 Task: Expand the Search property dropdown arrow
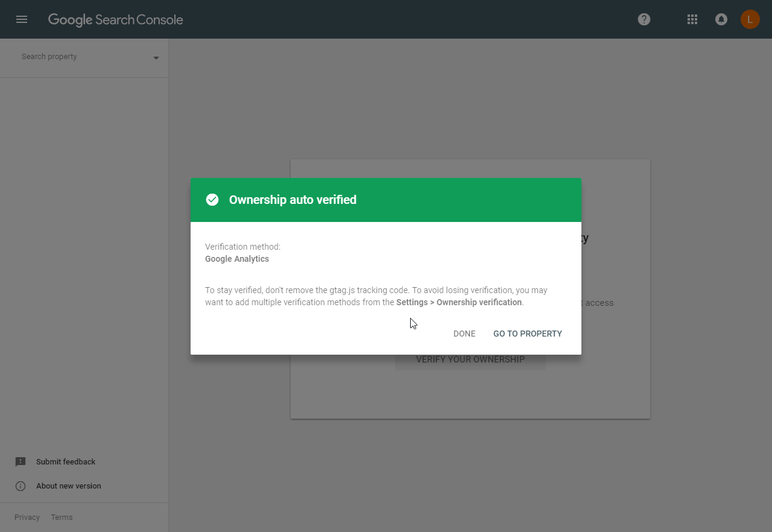pyautogui.click(x=156, y=58)
